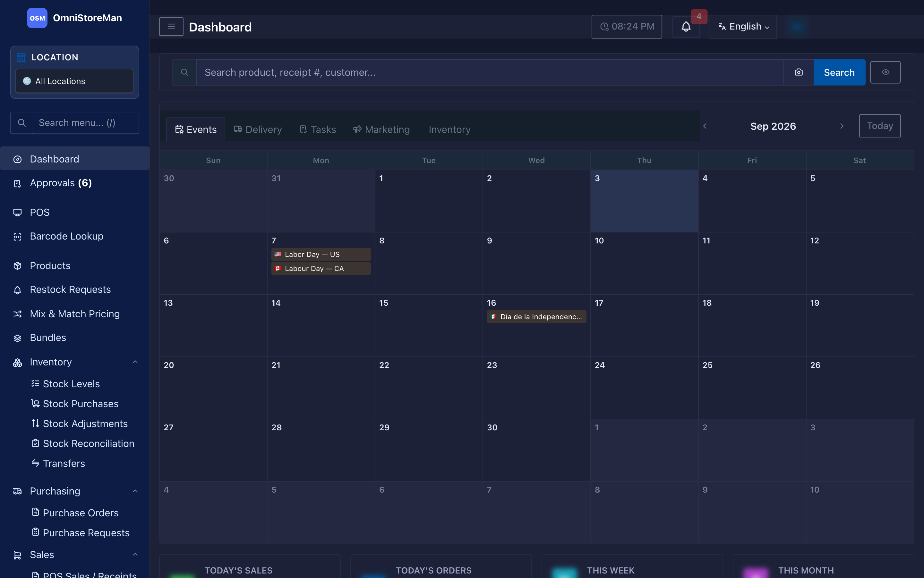Image resolution: width=924 pixels, height=578 pixels.
Task: Toggle the sidebar hamburger menu button
Action: 171,27
